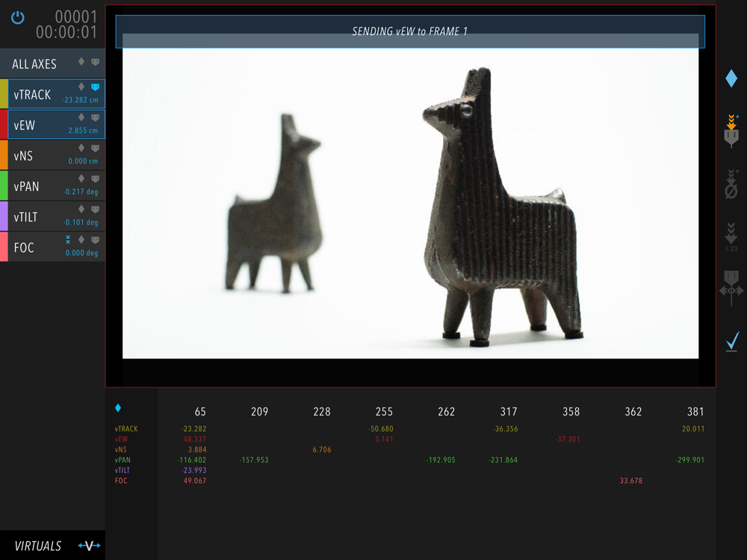Screen dimensions: 747x560
Task: Toggle the vEW keyframe diamond
Action: click(x=81, y=117)
